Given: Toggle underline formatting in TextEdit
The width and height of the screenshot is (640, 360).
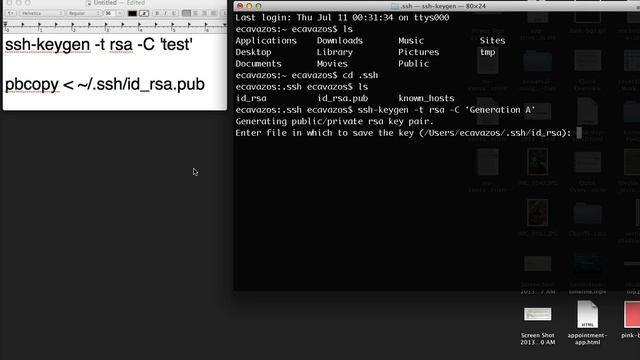Looking at the screenshot, I should tap(174, 13).
